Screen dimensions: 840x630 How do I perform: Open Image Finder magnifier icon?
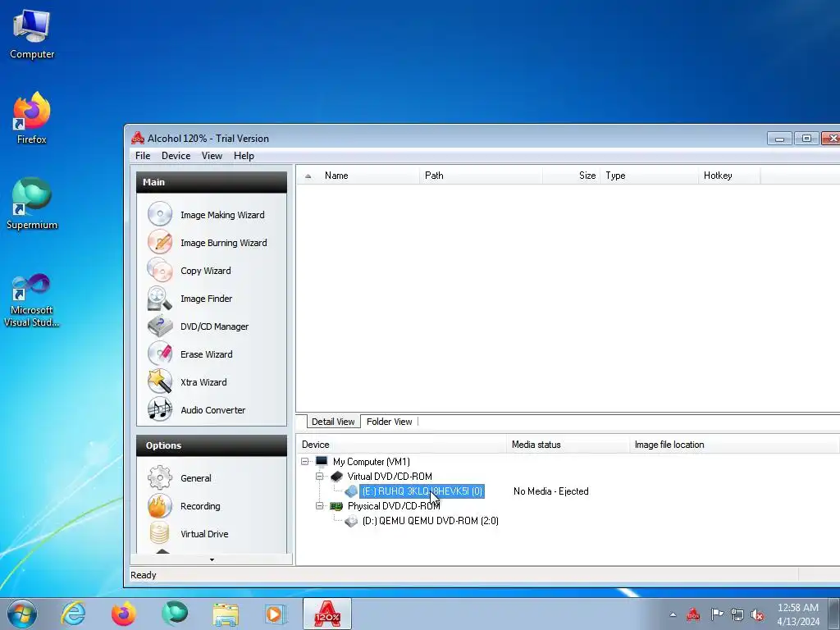tap(160, 299)
